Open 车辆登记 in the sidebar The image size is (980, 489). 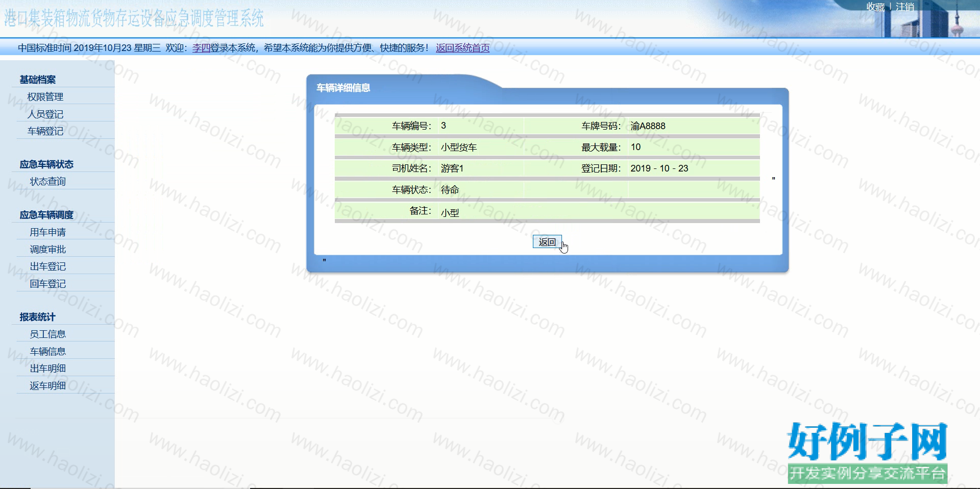45,131
